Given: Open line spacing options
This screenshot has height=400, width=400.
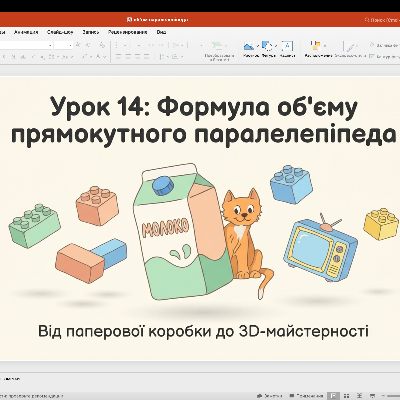Looking at the screenshot, I should (x=177, y=45).
